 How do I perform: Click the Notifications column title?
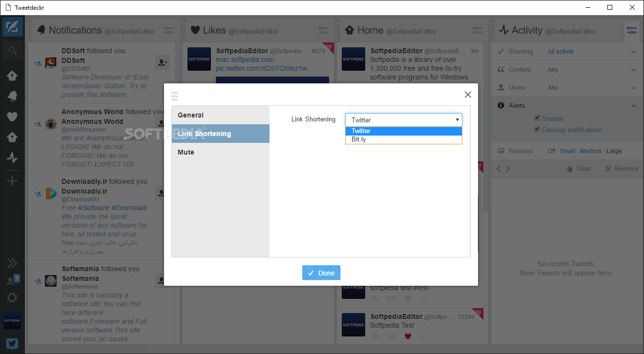75,30
